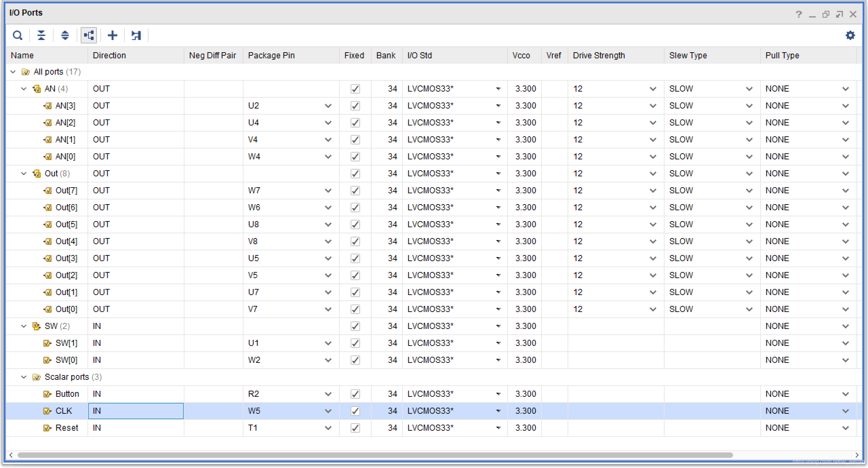Toggle the Group by Interface and Bus icon
Screen dimensions: 868x468
(89, 35)
